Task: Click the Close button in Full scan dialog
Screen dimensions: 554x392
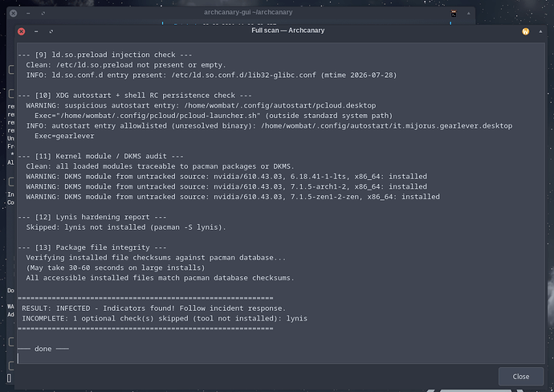Action: (521, 377)
